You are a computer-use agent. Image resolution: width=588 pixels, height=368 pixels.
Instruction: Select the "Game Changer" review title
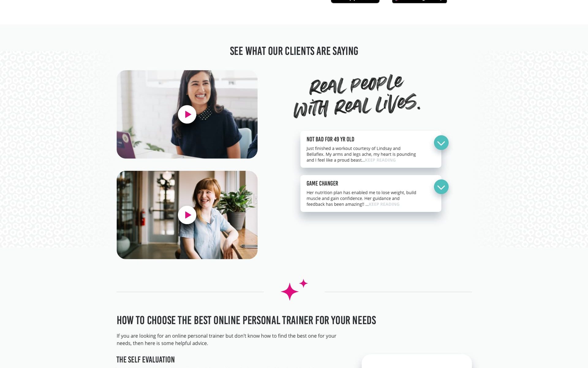point(322,183)
